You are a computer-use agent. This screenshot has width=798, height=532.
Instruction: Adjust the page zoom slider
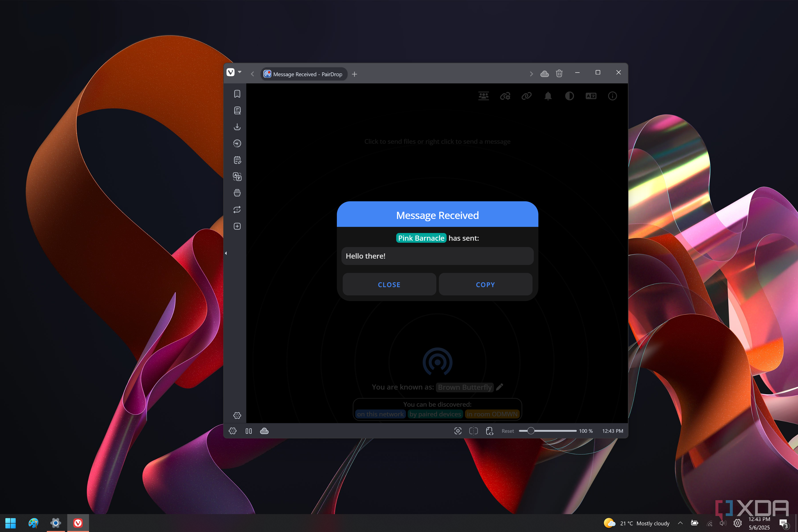(x=548, y=431)
